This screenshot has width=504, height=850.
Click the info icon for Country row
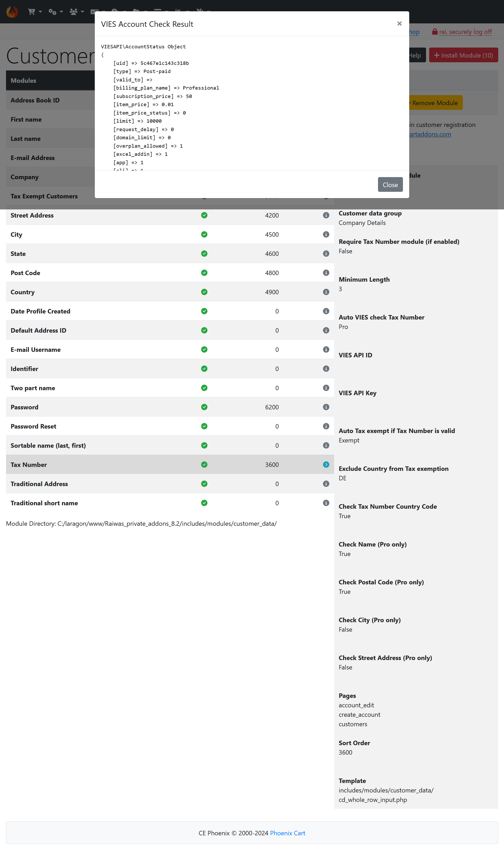[x=326, y=292]
